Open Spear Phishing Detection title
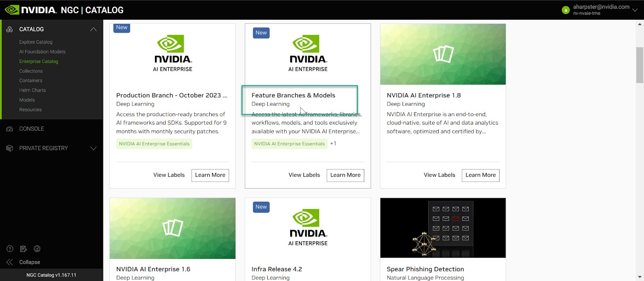 point(425,269)
